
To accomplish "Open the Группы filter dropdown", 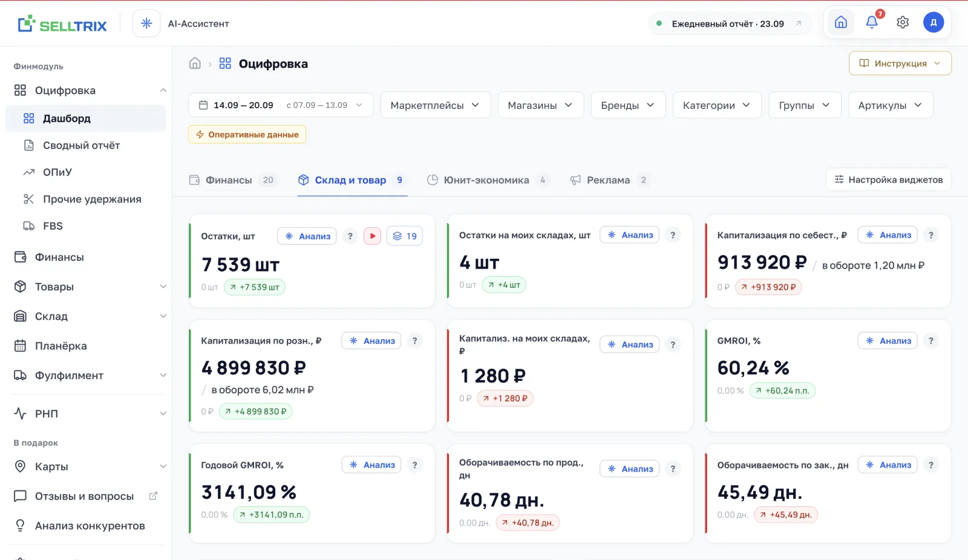I will pyautogui.click(x=805, y=105).
